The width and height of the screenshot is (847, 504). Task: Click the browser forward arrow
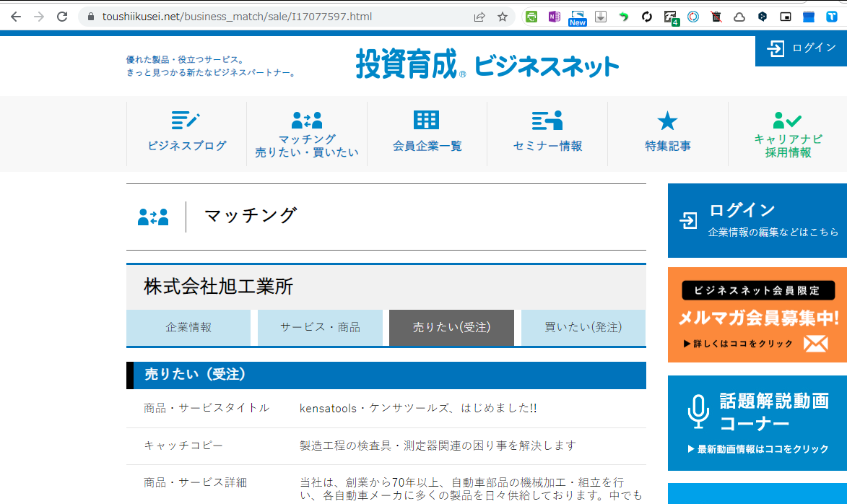point(39,17)
